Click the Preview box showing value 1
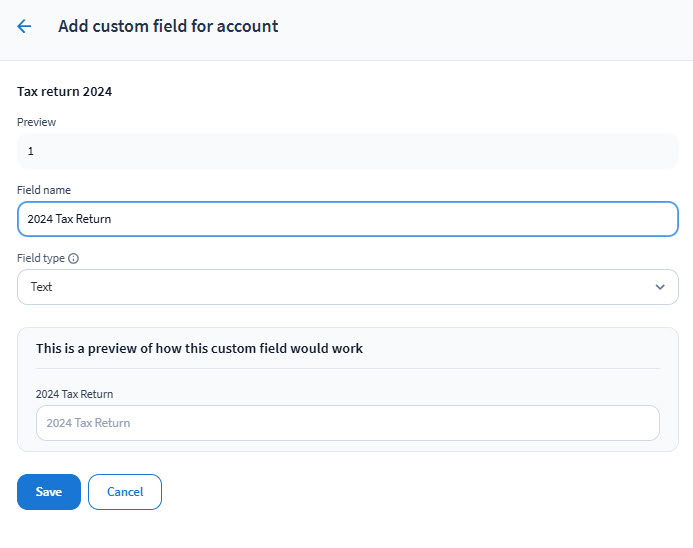 347,151
